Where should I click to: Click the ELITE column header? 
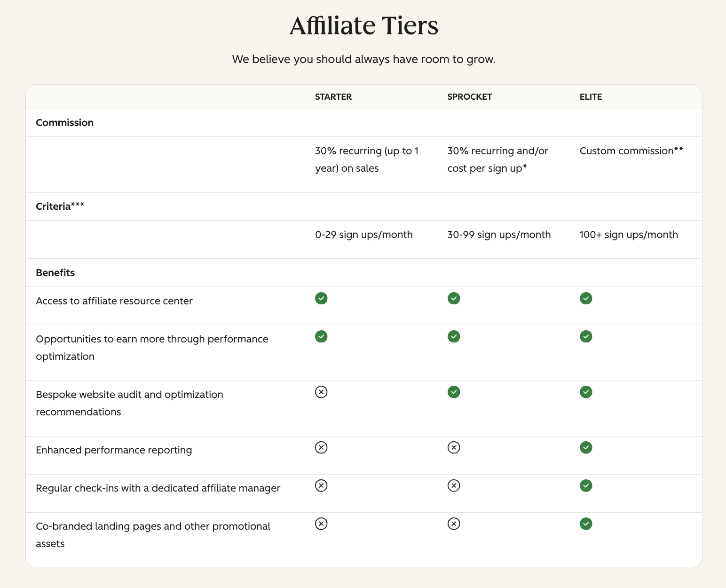pyautogui.click(x=591, y=97)
